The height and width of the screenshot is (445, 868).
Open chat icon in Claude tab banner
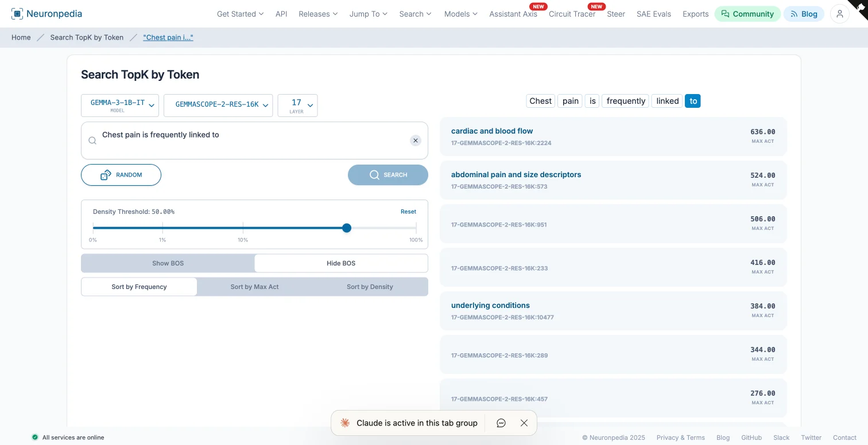point(501,423)
